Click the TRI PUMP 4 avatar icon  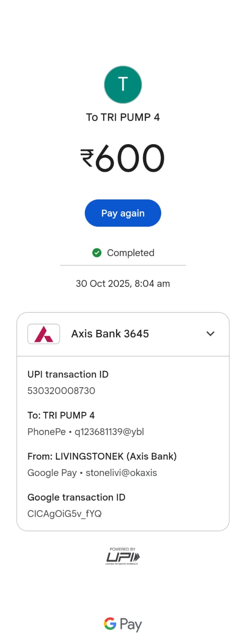[123, 85]
